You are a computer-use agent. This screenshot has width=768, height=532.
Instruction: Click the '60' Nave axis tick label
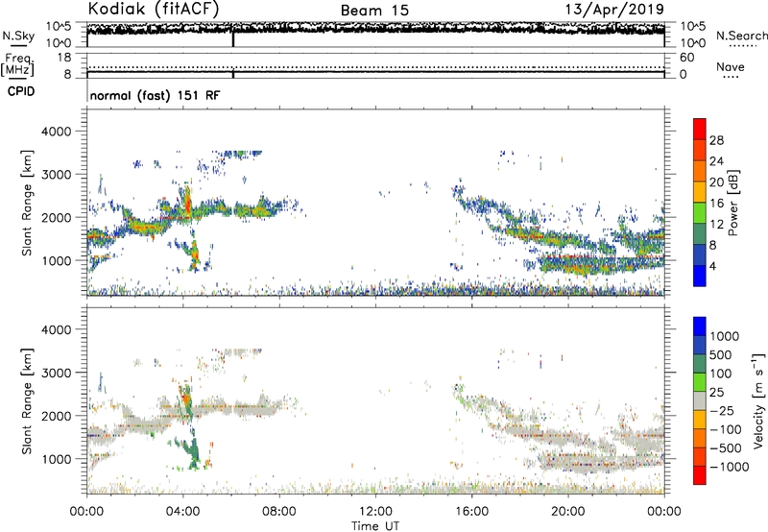(687, 58)
